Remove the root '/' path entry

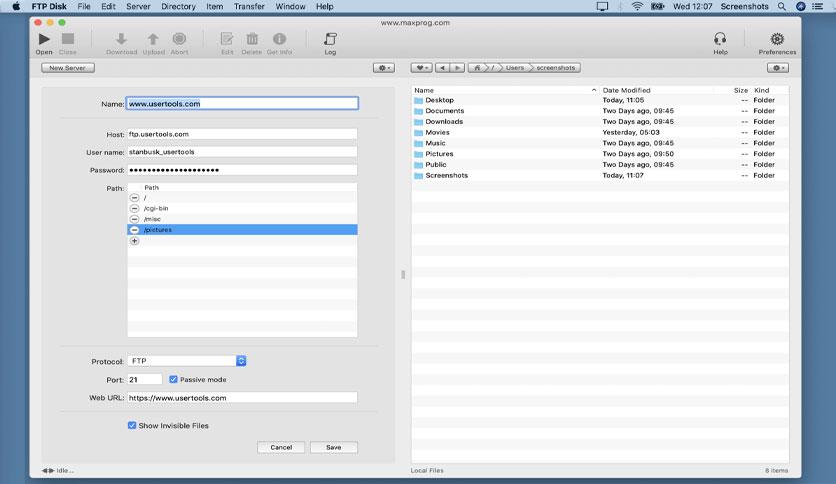(134, 198)
